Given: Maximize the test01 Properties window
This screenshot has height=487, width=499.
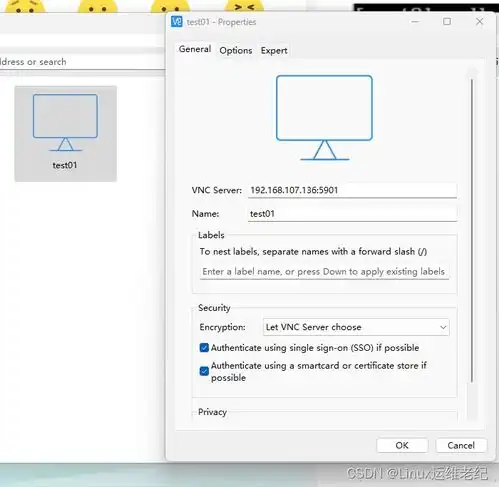Looking at the screenshot, I should (447, 22).
